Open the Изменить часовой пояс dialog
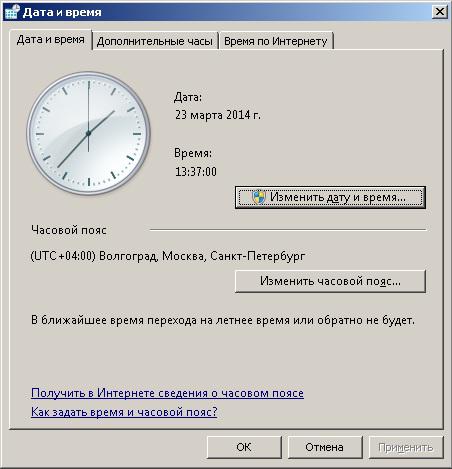 330,281
